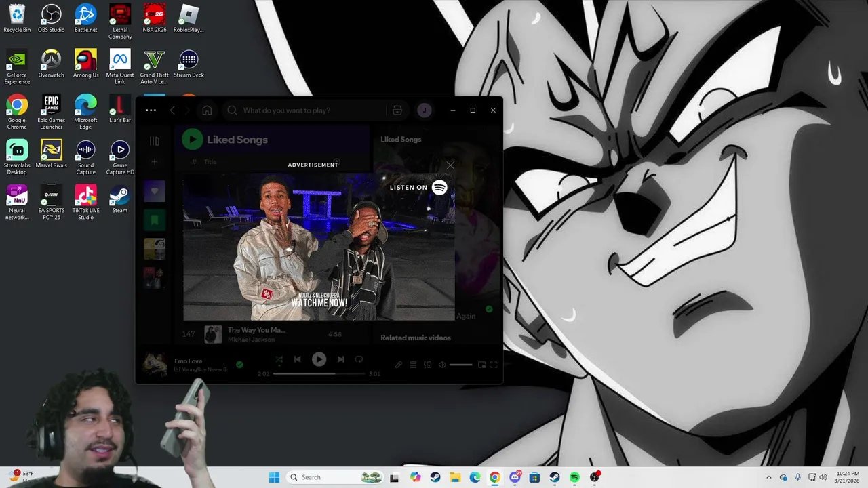The image size is (868, 488).
Task: Open the mini player
Action: pos(481,365)
